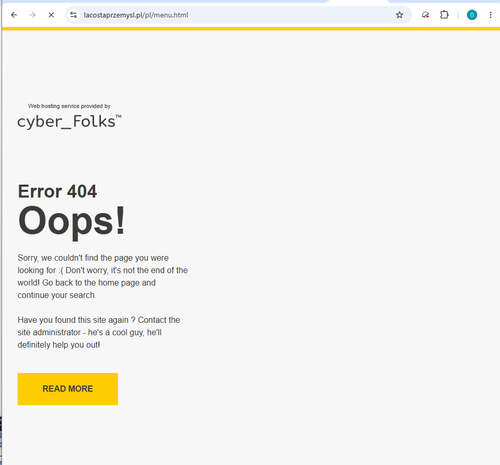Open the teal profile avatar

472,15
